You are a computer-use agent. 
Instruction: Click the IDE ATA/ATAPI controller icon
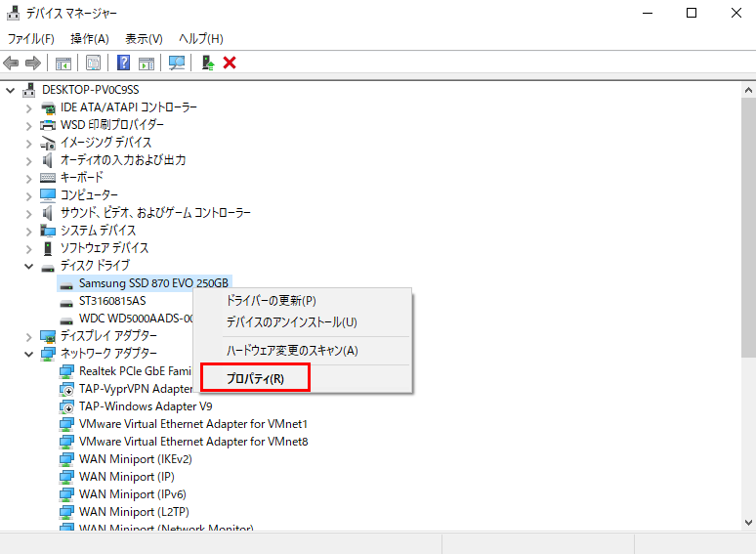(48, 107)
